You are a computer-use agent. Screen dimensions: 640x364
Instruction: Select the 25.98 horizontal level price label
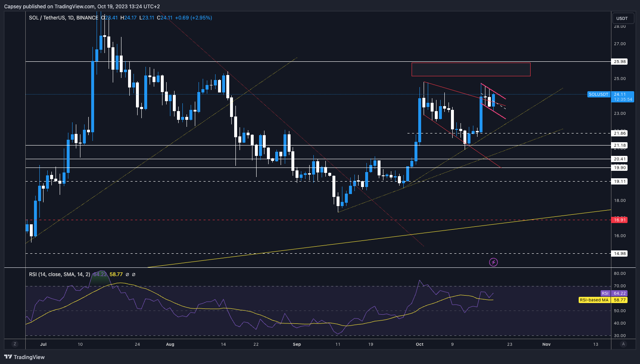click(x=619, y=61)
